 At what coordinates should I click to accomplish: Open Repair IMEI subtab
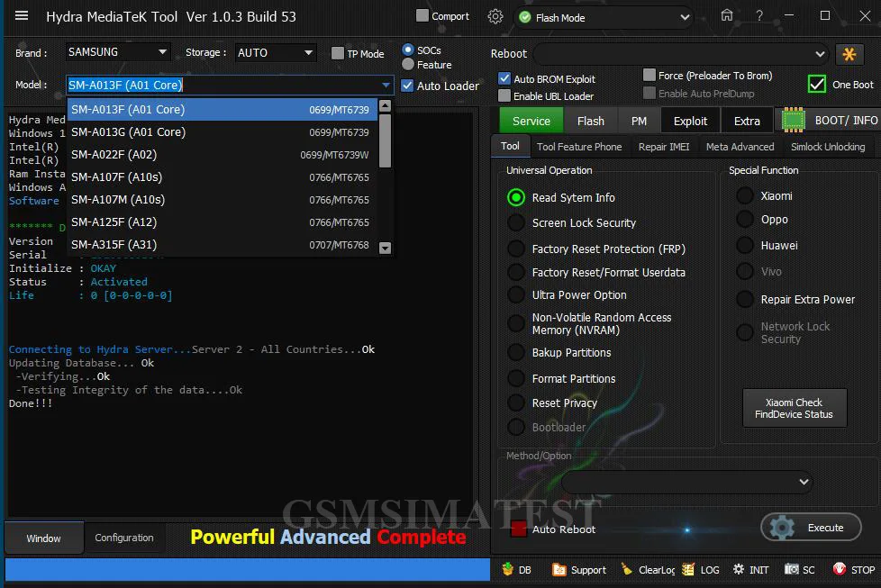pos(664,147)
